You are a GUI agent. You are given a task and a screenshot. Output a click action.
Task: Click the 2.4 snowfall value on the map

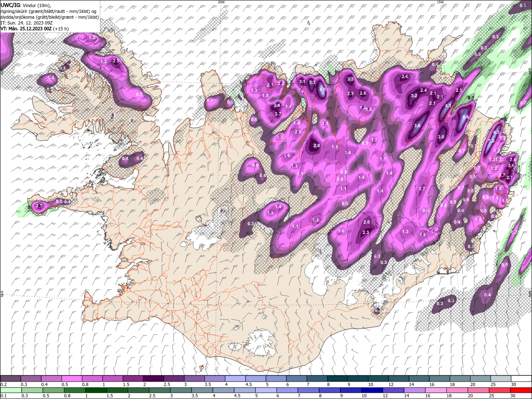tap(424, 90)
